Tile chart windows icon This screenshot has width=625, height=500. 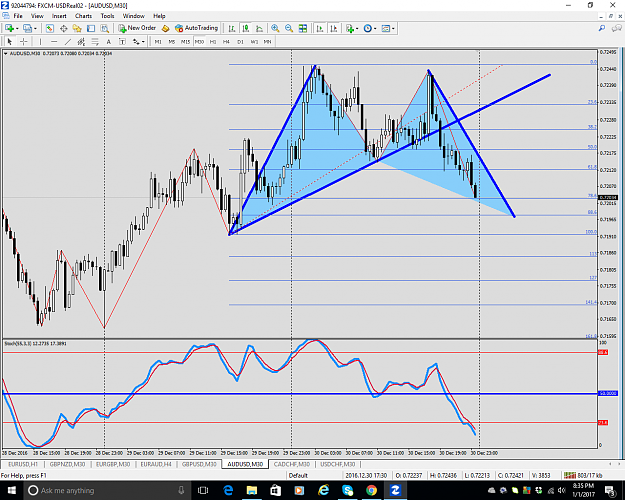(303, 28)
